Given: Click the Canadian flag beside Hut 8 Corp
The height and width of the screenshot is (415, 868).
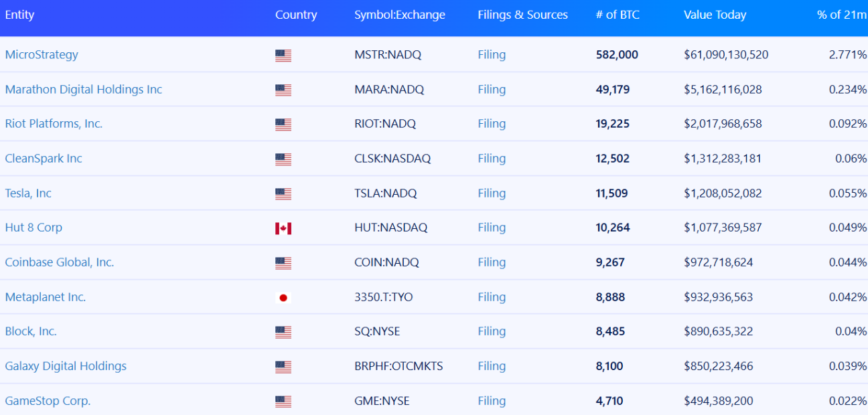Looking at the screenshot, I should point(283,228).
